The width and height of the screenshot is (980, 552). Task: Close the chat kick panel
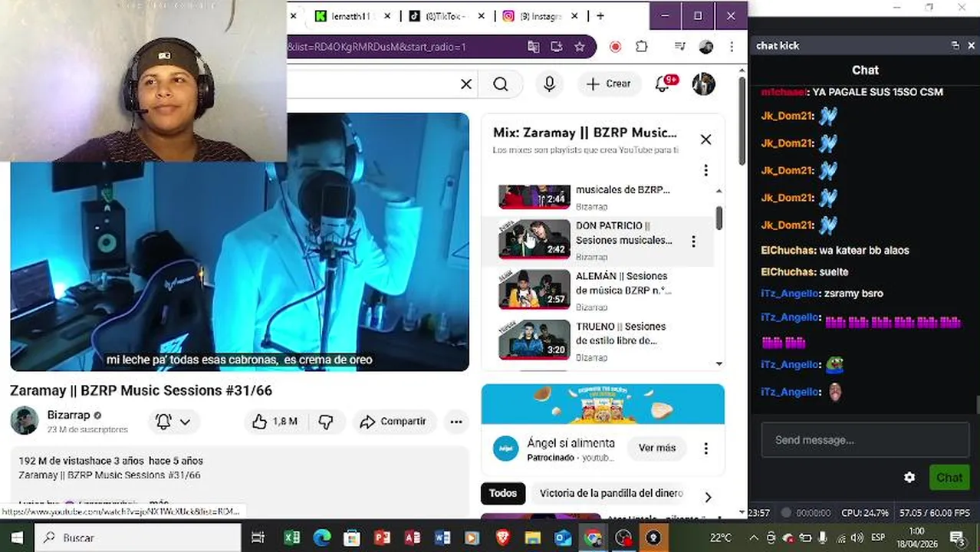click(971, 45)
